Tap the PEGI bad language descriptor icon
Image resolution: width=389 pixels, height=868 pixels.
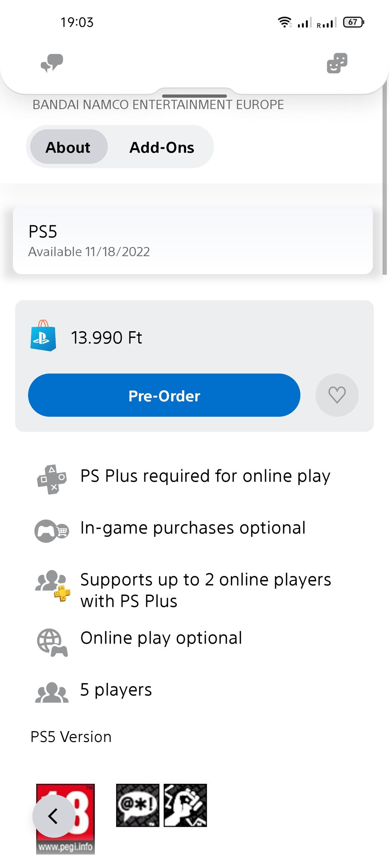tap(137, 805)
